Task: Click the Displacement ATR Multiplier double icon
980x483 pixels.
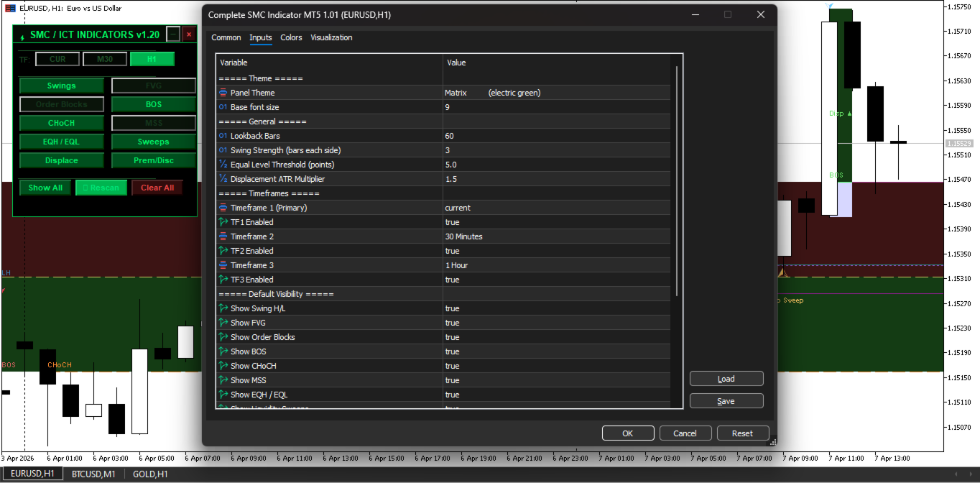Action: coord(223,179)
